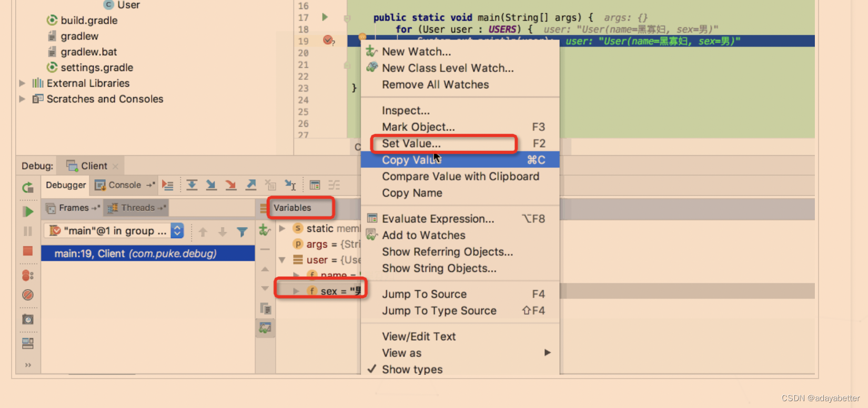Expand the sex field node
The height and width of the screenshot is (408, 868).
(x=296, y=291)
